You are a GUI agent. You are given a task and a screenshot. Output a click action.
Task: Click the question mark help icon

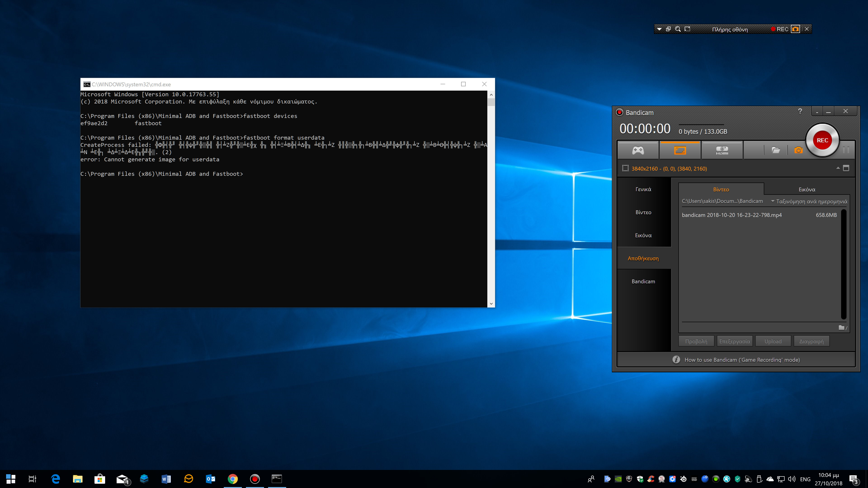pyautogui.click(x=800, y=111)
